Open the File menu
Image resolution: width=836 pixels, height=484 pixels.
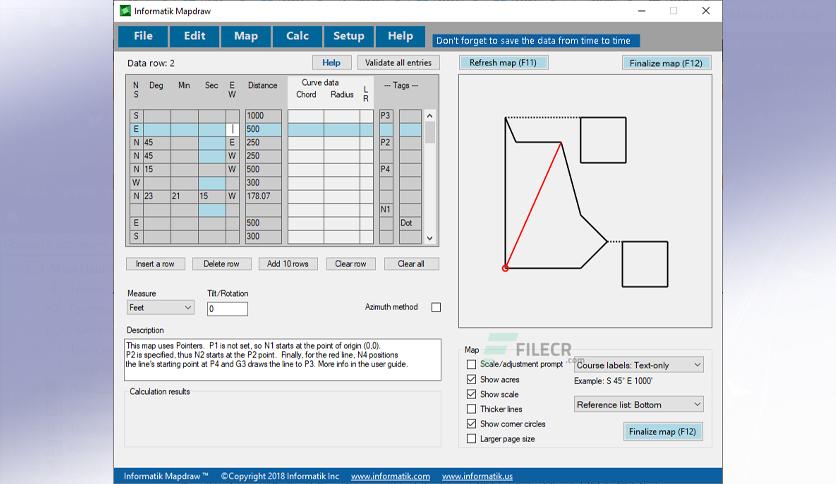(x=143, y=36)
